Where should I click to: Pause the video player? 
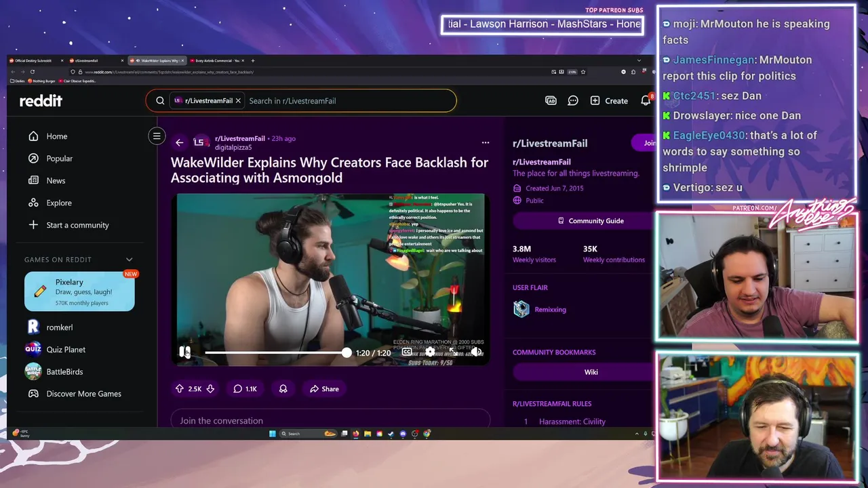coord(184,352)
